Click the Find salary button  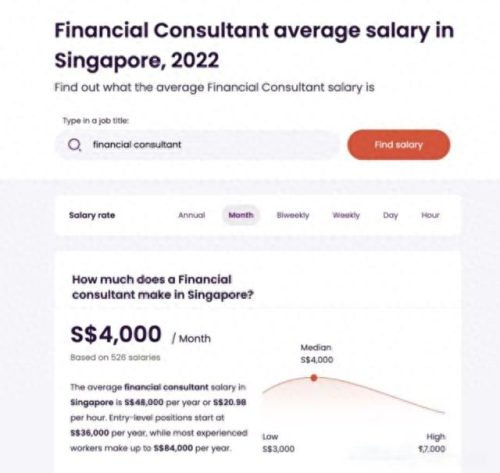[399, 145]
